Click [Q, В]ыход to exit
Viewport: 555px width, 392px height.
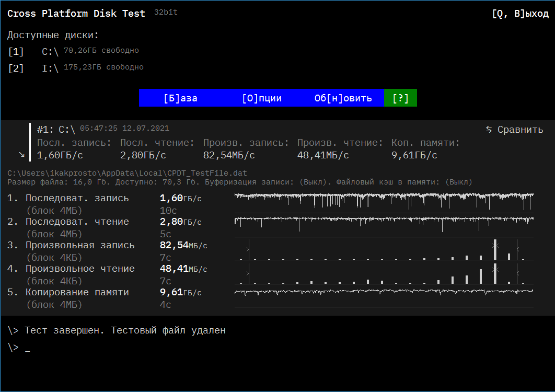click(521, 14)
